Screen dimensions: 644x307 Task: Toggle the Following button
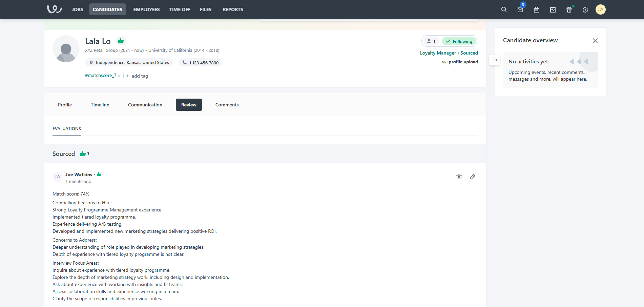point(459,41)
